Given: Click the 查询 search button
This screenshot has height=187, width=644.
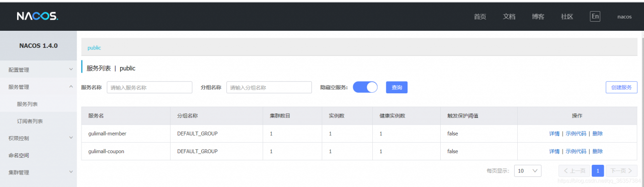Looking at the screenshot, I should (396, 87).
